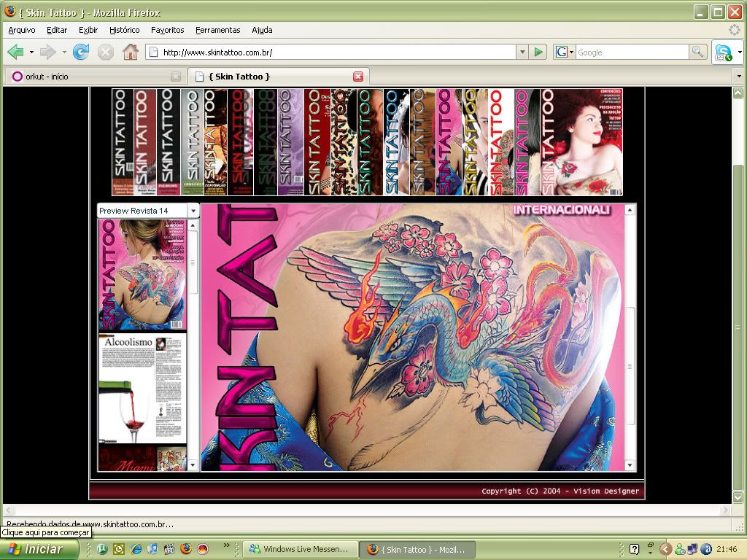Viewport: 747px width, 560px height.
Task: Click the Google search magnifier icon
Action: [697, 52]
